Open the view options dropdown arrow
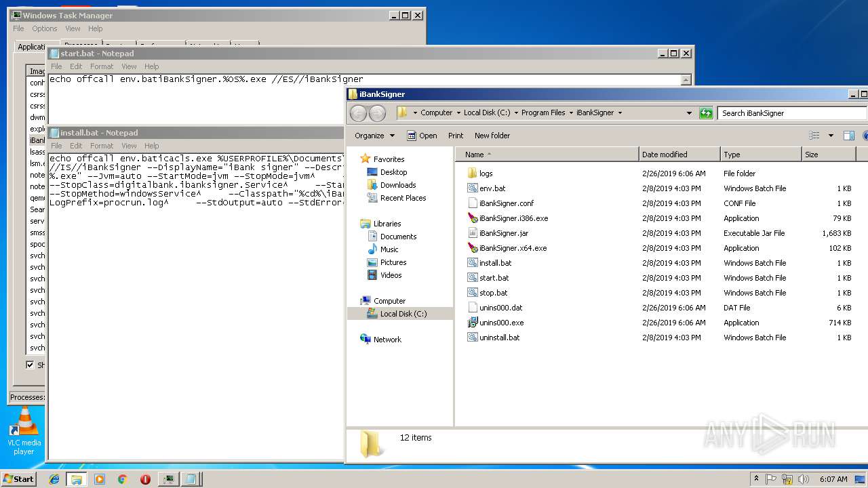 point(831,136)
